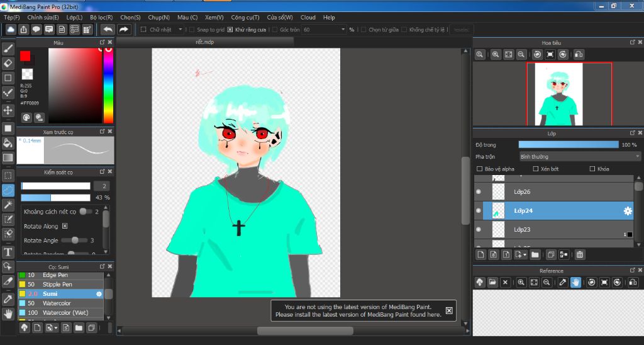Image resolution: width=644 pixels, height=345 pixels.
Task: Select the Lasso selection tool
Action: point(8,190)
